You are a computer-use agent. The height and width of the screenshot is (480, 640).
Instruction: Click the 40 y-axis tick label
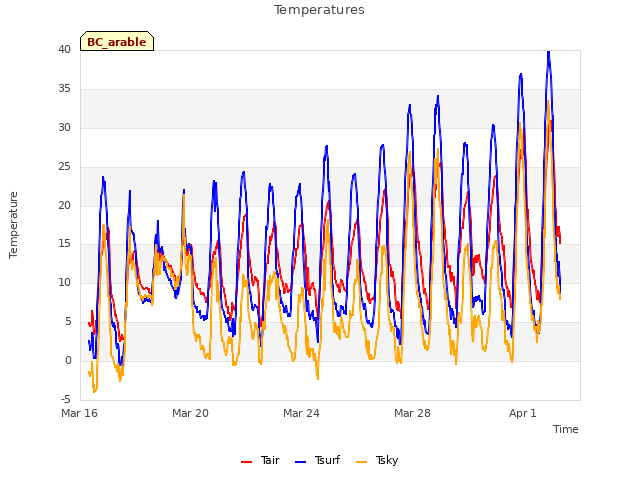click(x=64, y=50)
